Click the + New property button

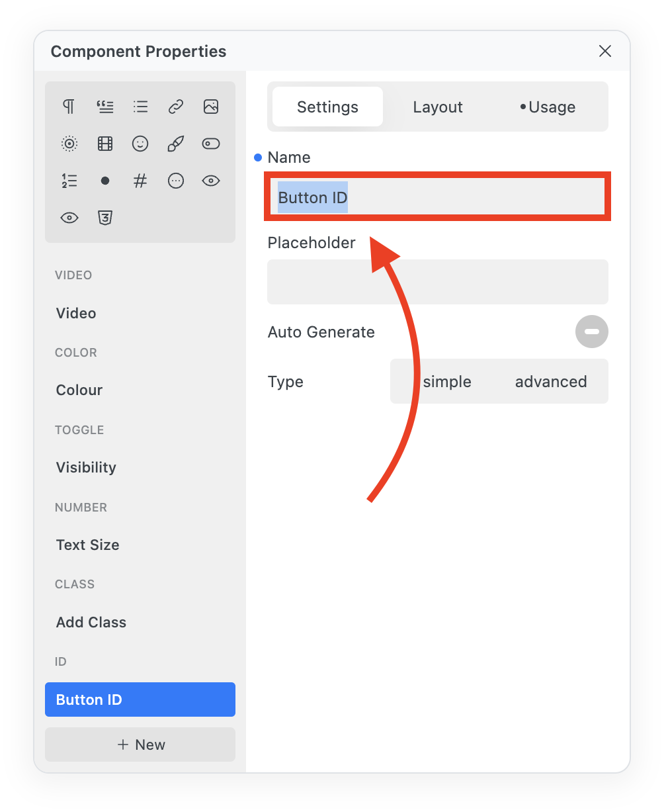(140, 744)
